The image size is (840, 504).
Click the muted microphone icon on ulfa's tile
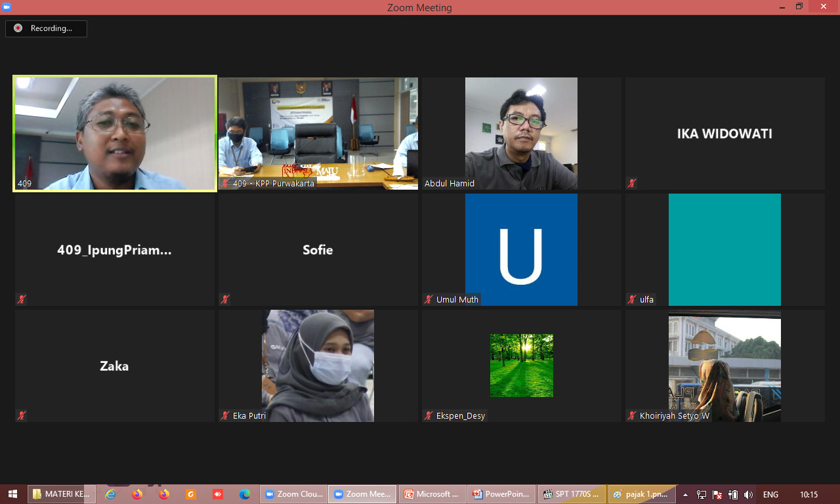point(632,300)
